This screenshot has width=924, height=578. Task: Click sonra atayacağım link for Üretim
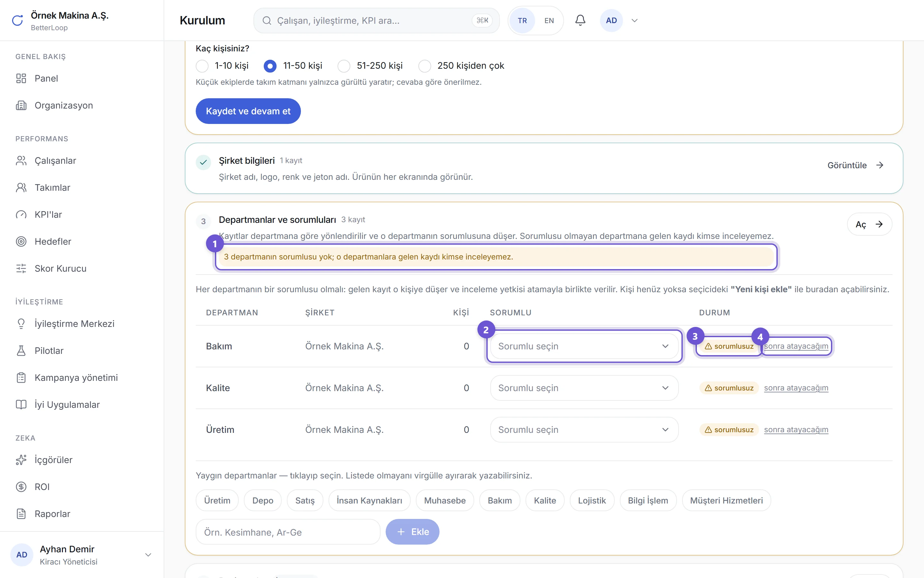point(796,429)
